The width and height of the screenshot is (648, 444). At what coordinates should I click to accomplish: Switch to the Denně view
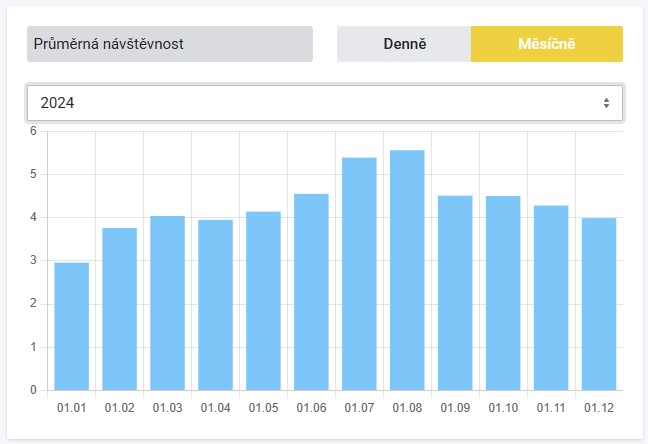click(404, 44)
